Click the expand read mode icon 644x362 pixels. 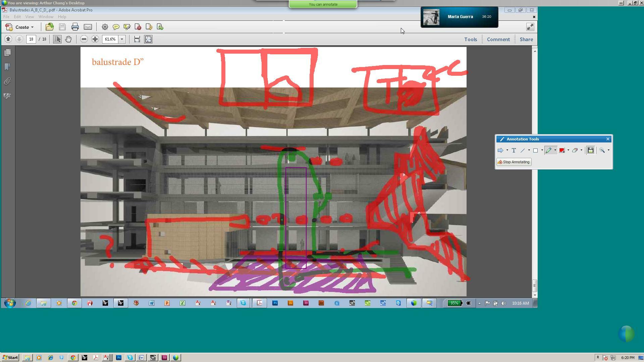pos(530,27)
